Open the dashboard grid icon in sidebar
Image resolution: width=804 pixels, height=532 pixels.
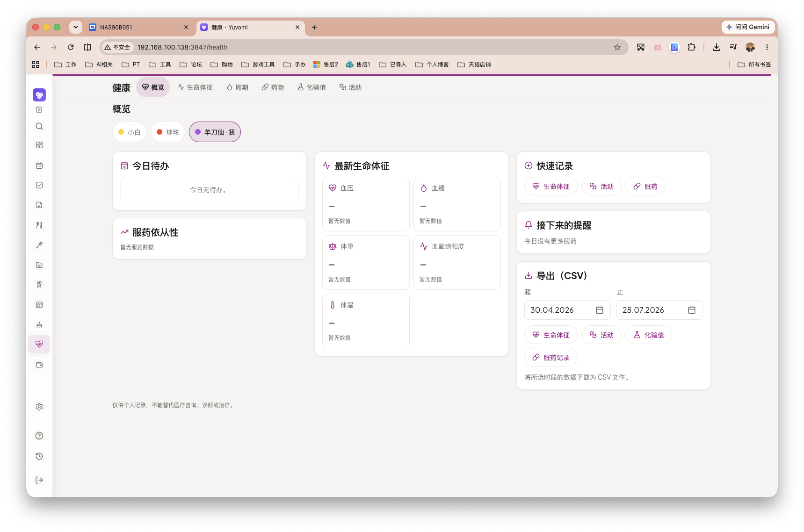click(x=39, y=145)
